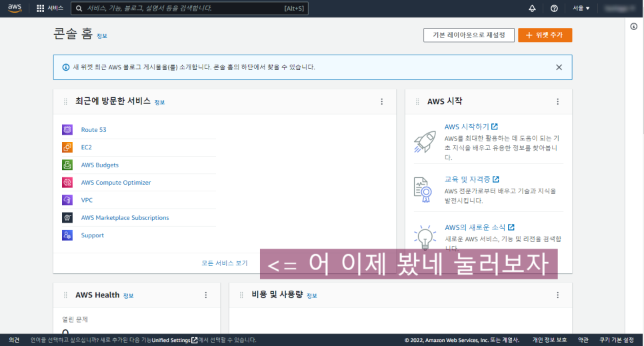This screenshot has width=644, height=346.
Task: Open the VPC link
Action: pos(87,200)
